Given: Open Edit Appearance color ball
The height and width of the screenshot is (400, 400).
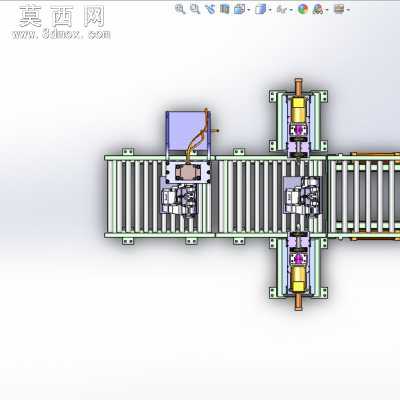Looking at the screenshot, I should pyautogui.click(x=303, y=9).
